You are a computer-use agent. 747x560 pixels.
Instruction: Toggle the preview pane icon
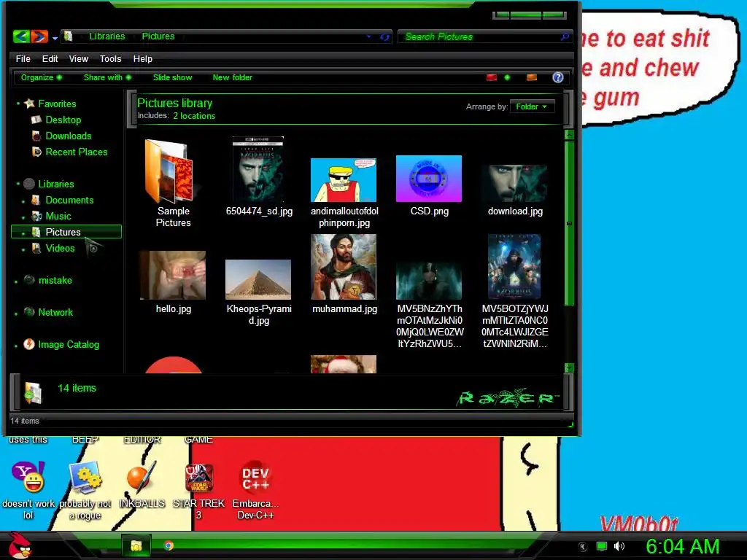[x=532, y=77]
